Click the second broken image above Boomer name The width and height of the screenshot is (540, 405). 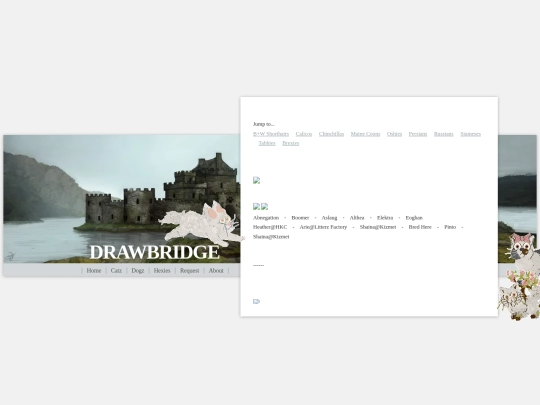click(x=264, y=207)
